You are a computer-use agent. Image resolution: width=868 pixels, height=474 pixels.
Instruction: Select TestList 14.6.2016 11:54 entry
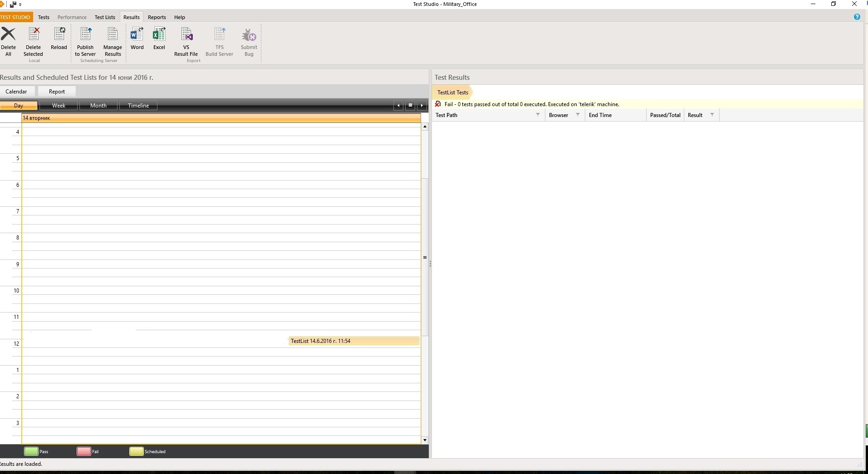tap(353, 341)
